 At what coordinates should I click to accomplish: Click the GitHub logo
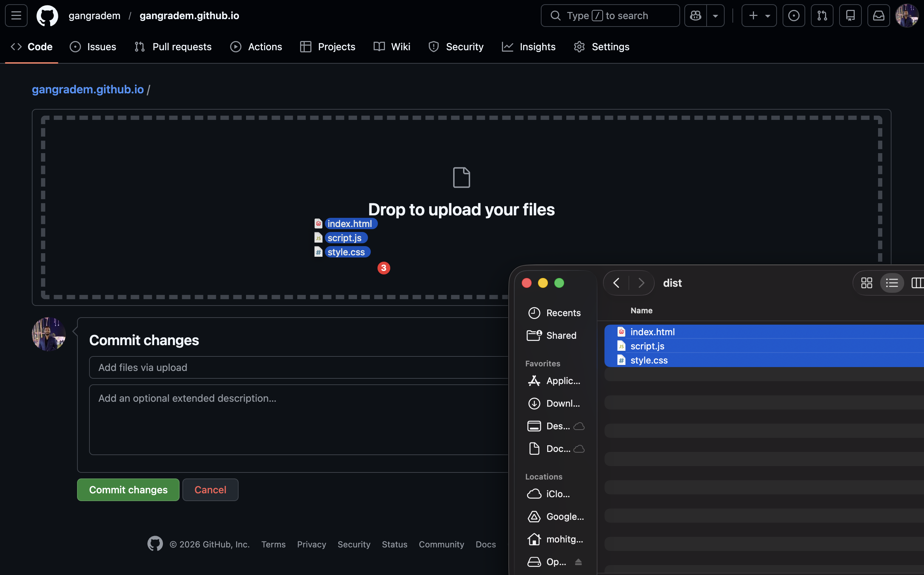[x=47, y=15]
